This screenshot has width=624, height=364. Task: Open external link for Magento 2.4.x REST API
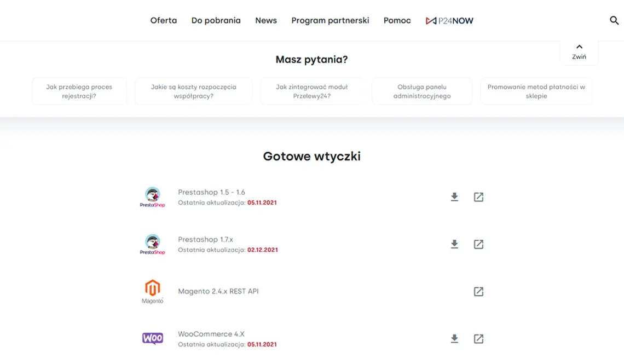[478, 292]
